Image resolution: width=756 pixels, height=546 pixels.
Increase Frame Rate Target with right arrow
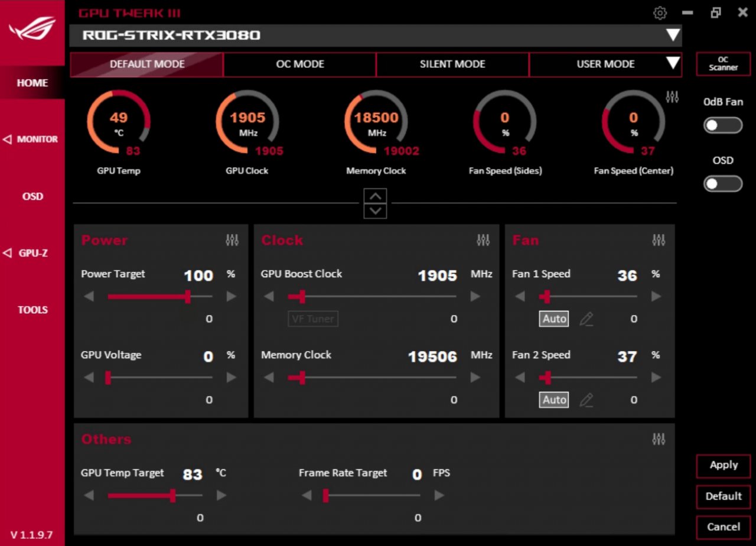click(439, 495)
